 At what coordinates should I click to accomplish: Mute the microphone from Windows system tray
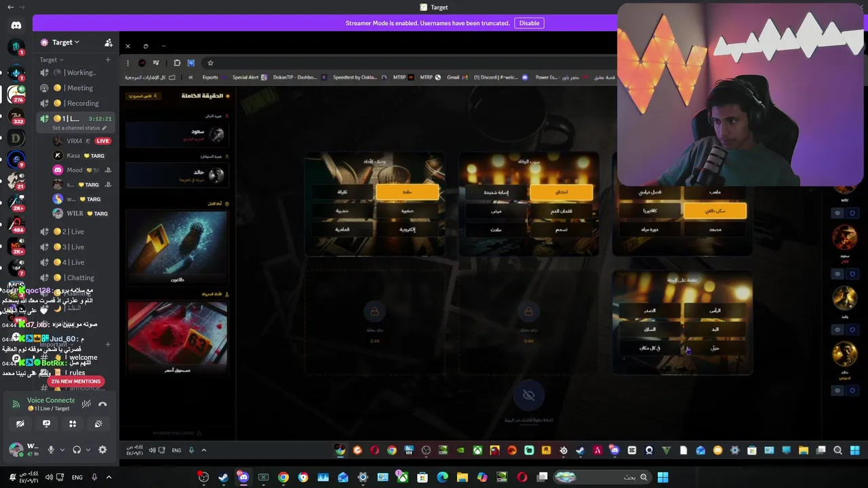tap(94, 477)
